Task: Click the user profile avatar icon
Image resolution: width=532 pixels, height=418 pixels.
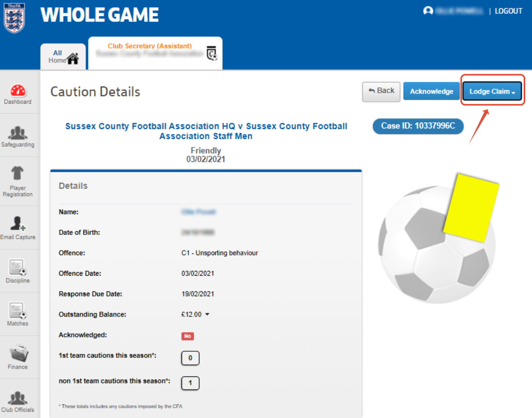Action: [428, 11]
